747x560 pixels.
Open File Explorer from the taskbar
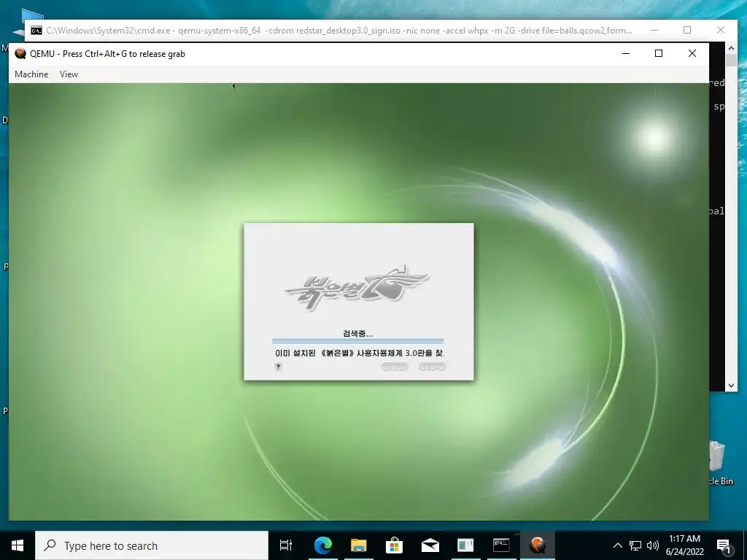[x=358, y=545]
